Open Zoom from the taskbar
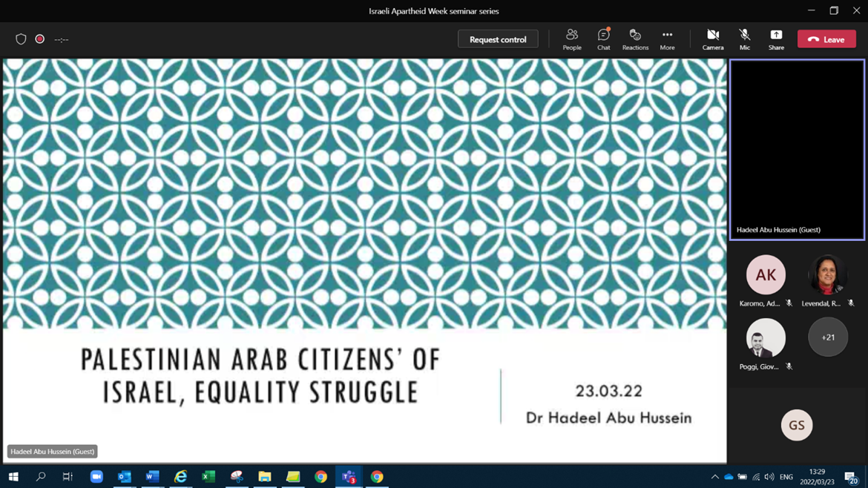868x488 pixels. (96, 476)
